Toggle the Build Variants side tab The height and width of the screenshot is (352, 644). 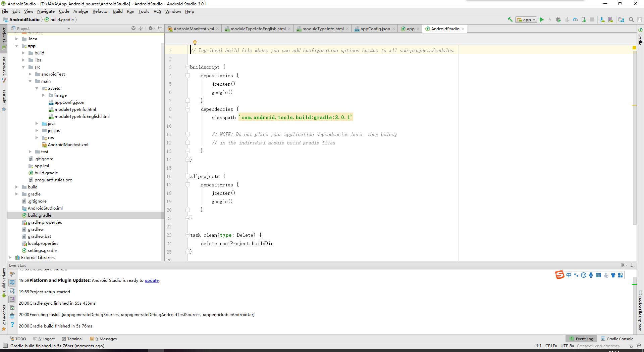coord(4,282)
